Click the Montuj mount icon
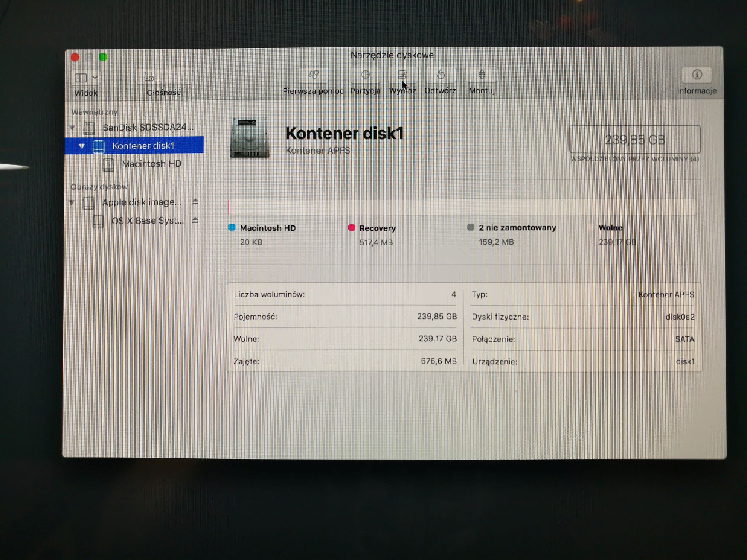 pos(482,75)
